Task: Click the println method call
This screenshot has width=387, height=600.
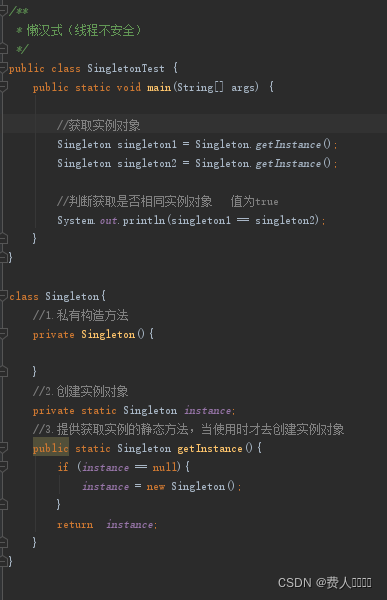Action: click(144, 220)
